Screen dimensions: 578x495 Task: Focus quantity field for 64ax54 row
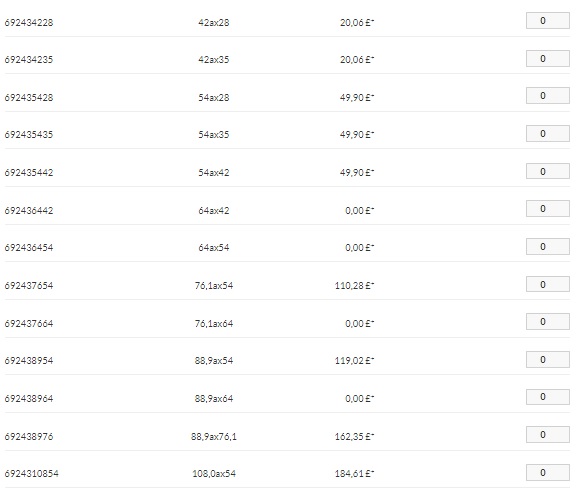tap(548, 247)
